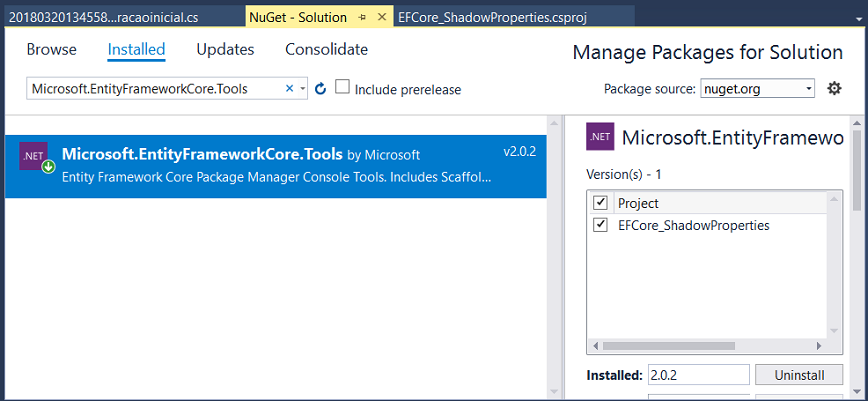Viewport: 868px width, 401px height.
Task: Toggle the select-all Project checkbox
Action: 600,203
